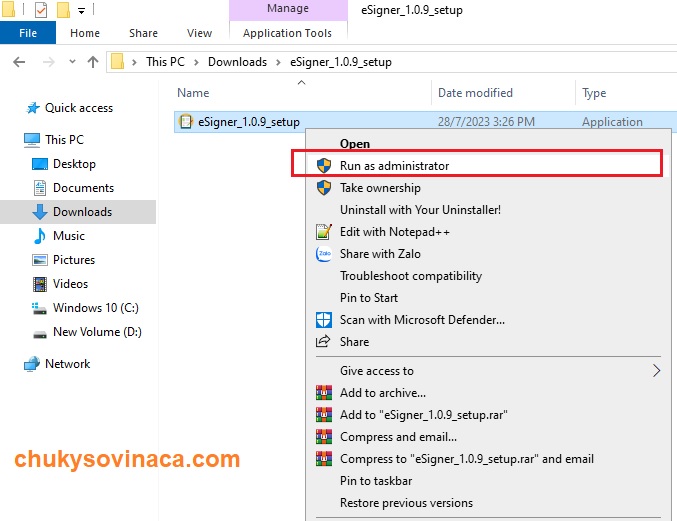Click the Application type cell
Image resolution: width=677 pixels, height=521 pixels.
(612, 122)
